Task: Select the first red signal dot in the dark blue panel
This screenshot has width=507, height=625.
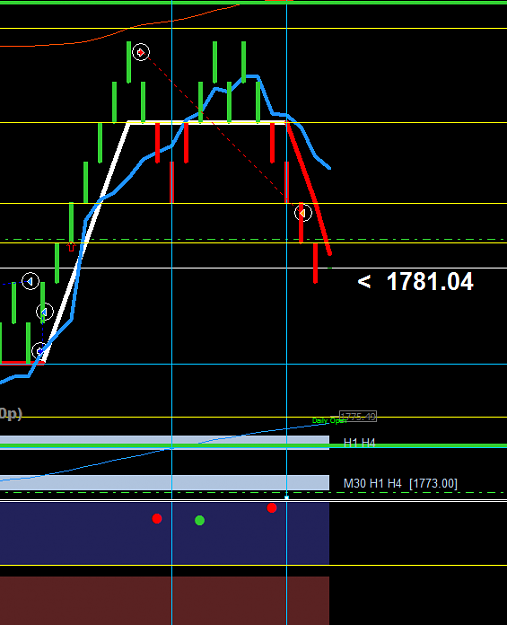Action: coord(157,519)
